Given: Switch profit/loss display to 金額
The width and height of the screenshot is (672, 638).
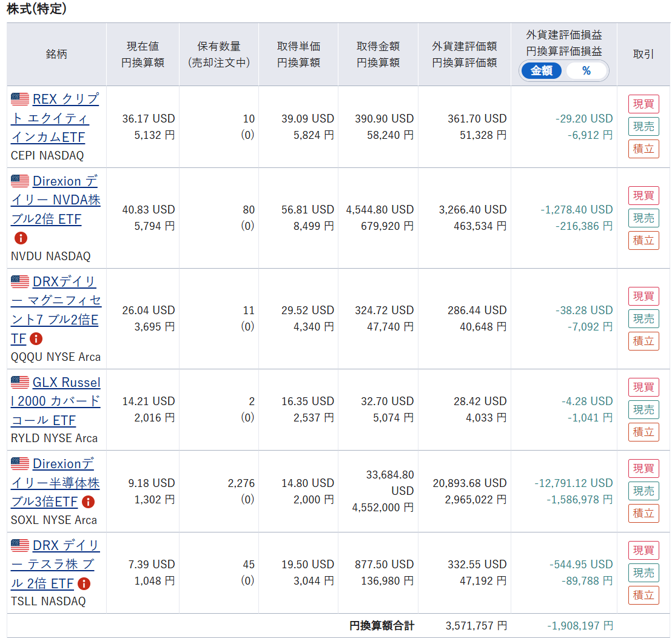Looking at the screenshot, I should pos(541,71).
